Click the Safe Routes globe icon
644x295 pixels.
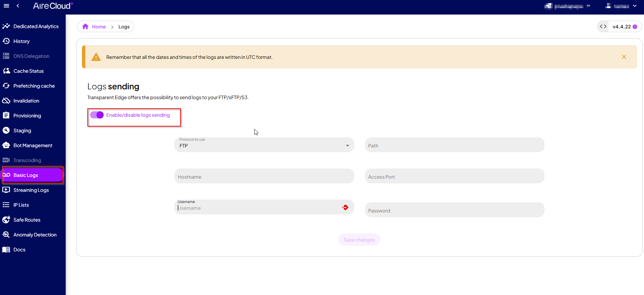click(x=6, y=220)
